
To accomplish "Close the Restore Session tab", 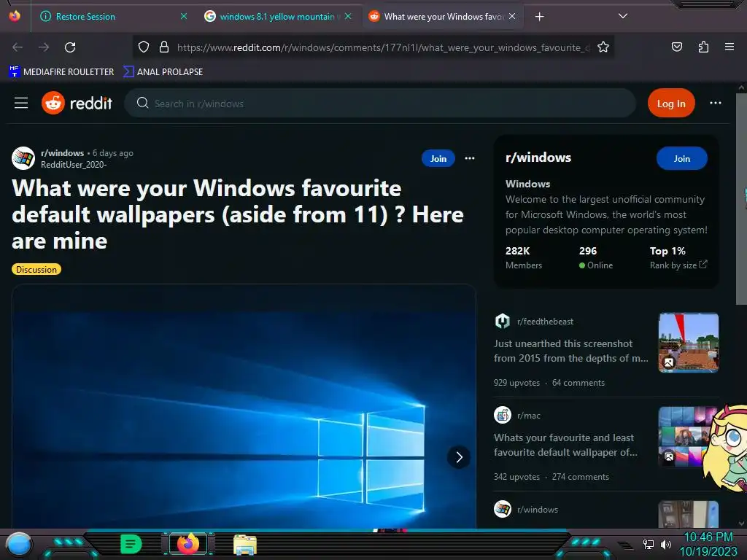I will tap(183, 16).
